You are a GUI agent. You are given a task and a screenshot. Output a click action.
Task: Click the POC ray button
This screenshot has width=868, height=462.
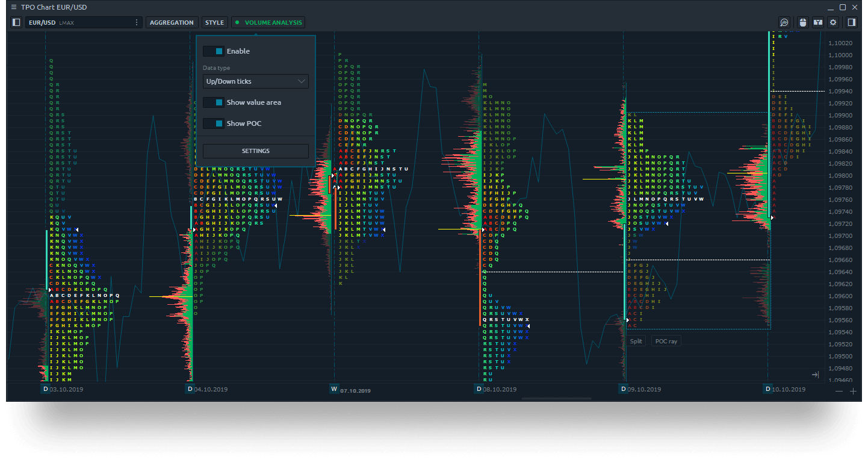point(666,341)
